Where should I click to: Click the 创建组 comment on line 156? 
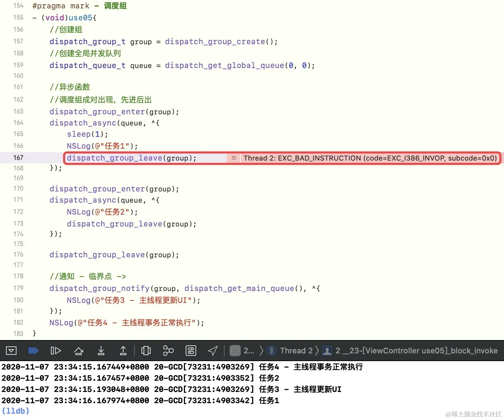click(66, 30)
